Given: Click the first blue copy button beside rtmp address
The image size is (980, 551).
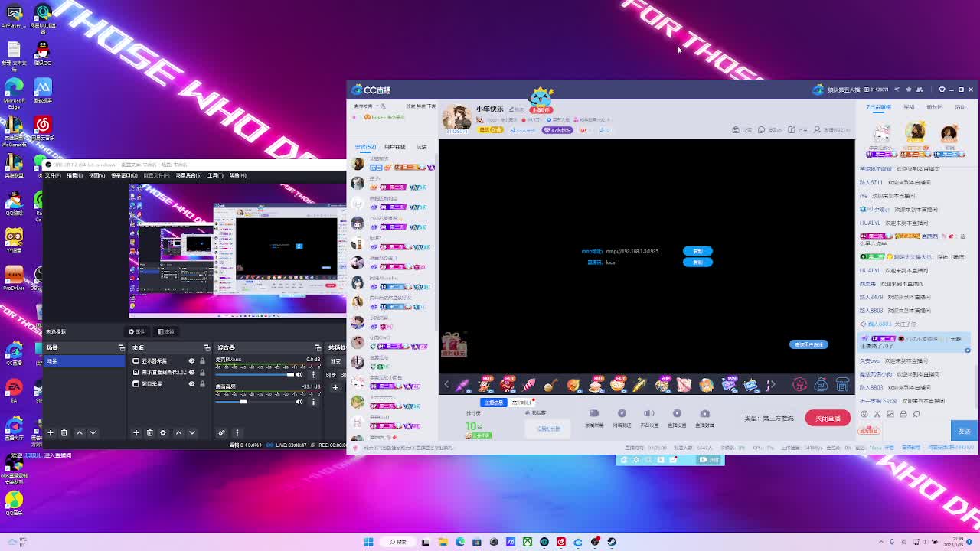Looking at the screenshot, I should (697, 251).
